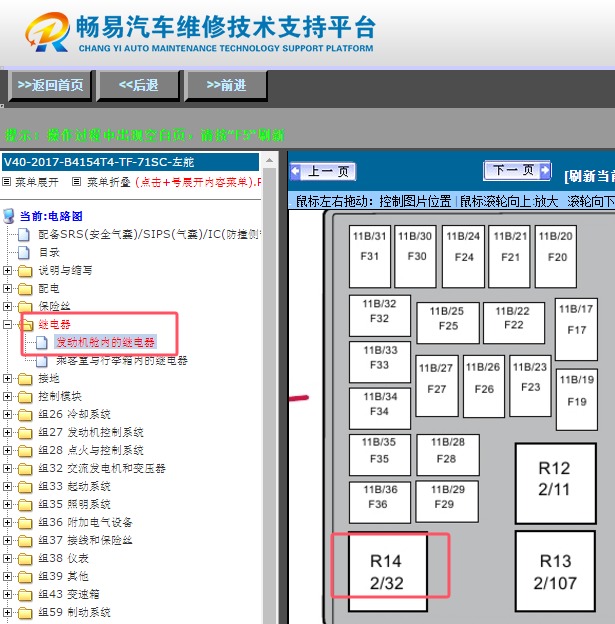Viewport: 615px width, 624px height.
Task: Click the V40-2017-B4154T4 title bar
Action: point(130,162)
